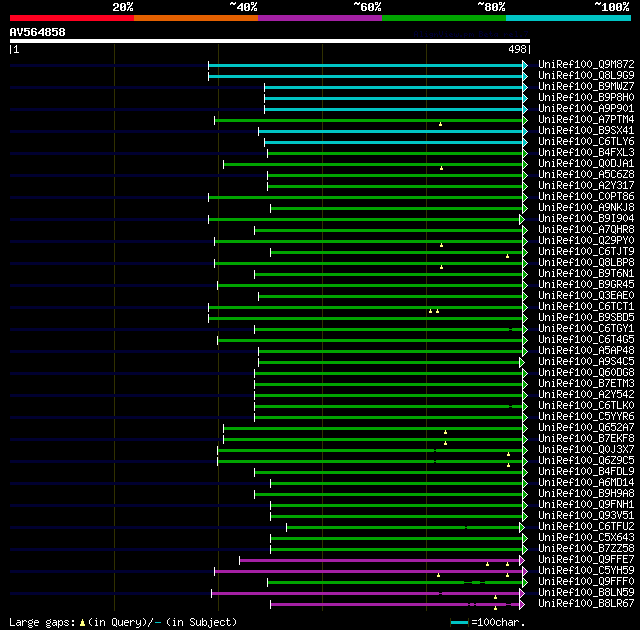Click the UniRef100_Q9M872 label
The image size is (640, 630).
tap(586, 64)
